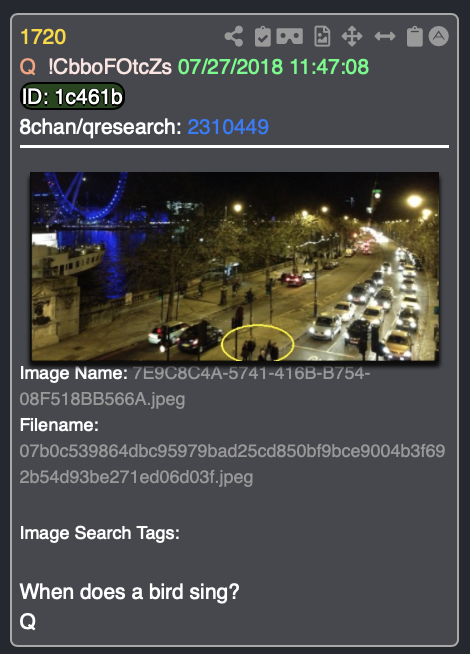The height and width of the screenshot is (654, 470).
Task: Open the 2310449 post number link
Action: [x=228, y=127]
